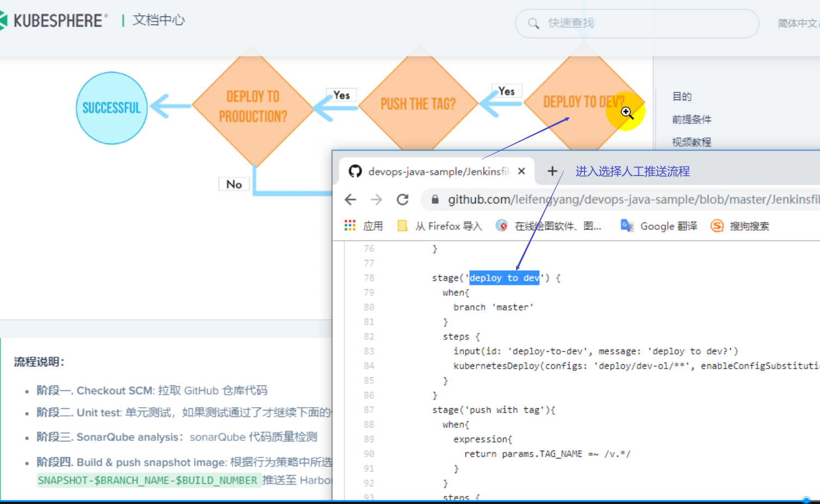Screen dimensions: 820x504
Task: Click line number 78 in the code
Action: click(x=369, y=278)
